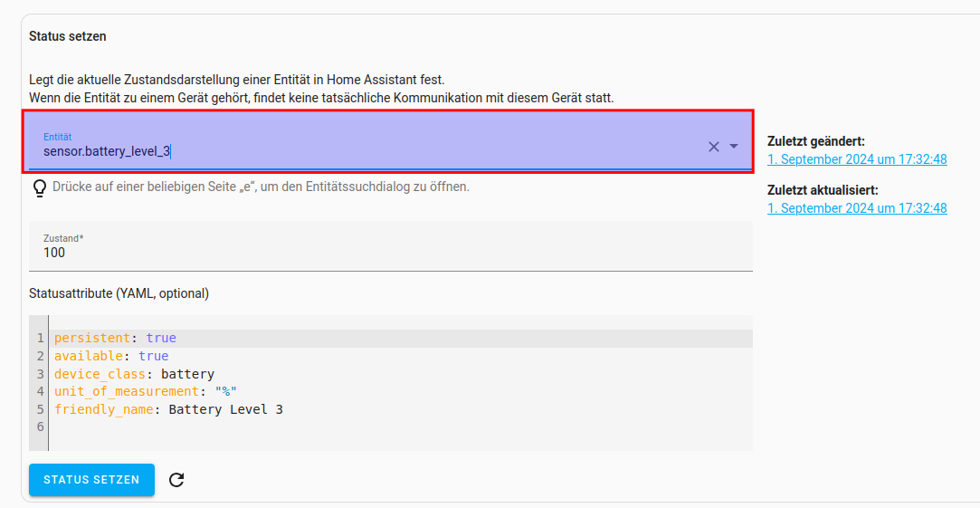Expand the Entität dropdown arrow
Screen dimensions: 980x508
coord(734,147)
